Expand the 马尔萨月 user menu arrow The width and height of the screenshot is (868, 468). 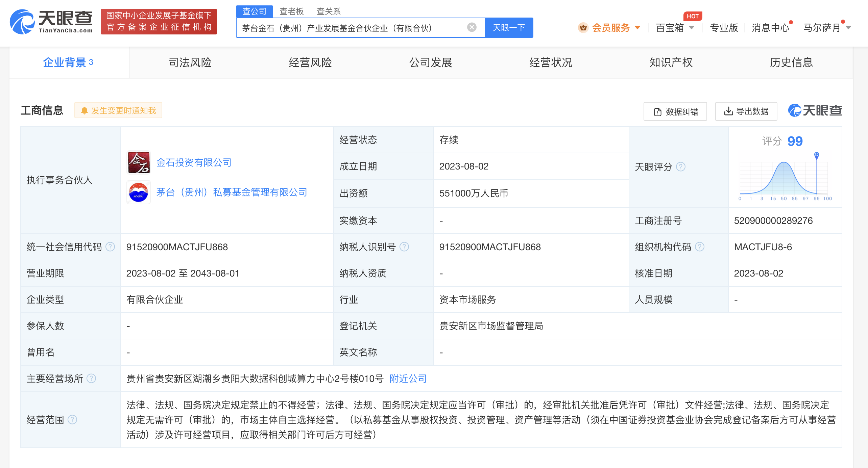[x=848, y=28]
